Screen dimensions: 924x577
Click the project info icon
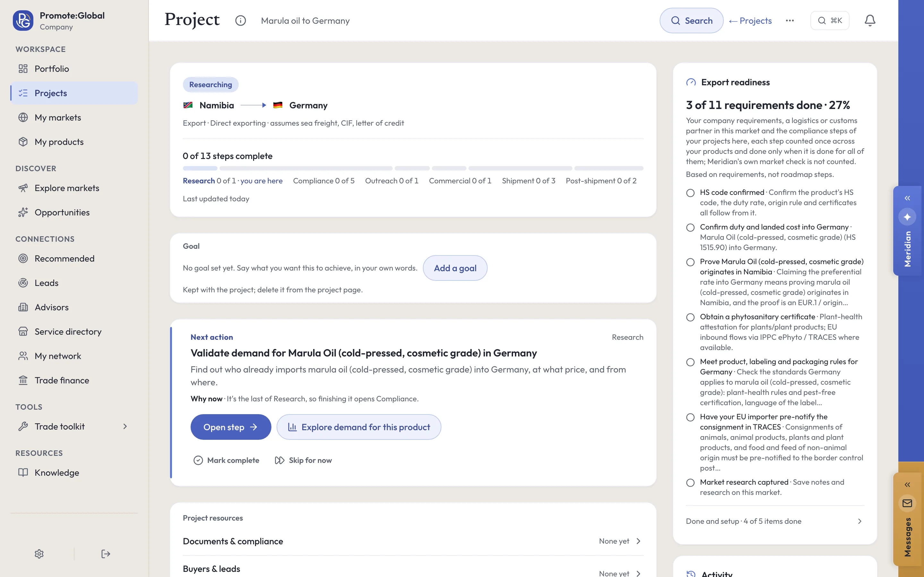click(241, 21)
